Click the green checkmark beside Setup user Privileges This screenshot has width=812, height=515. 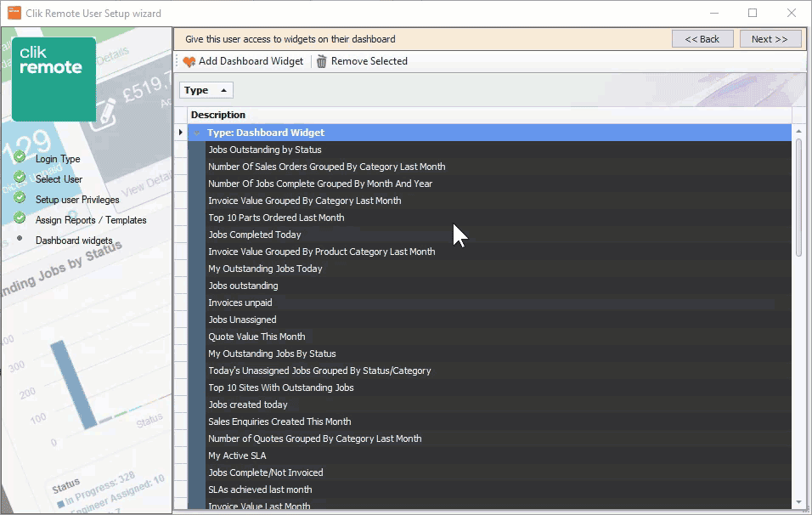(19, 199)
